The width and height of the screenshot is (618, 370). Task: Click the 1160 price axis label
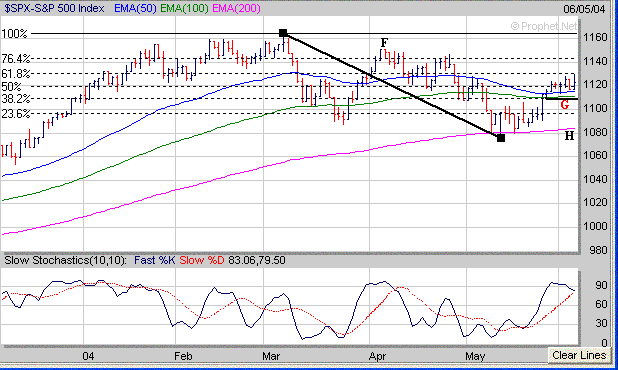pyautogui.click(x=595, y=38)
